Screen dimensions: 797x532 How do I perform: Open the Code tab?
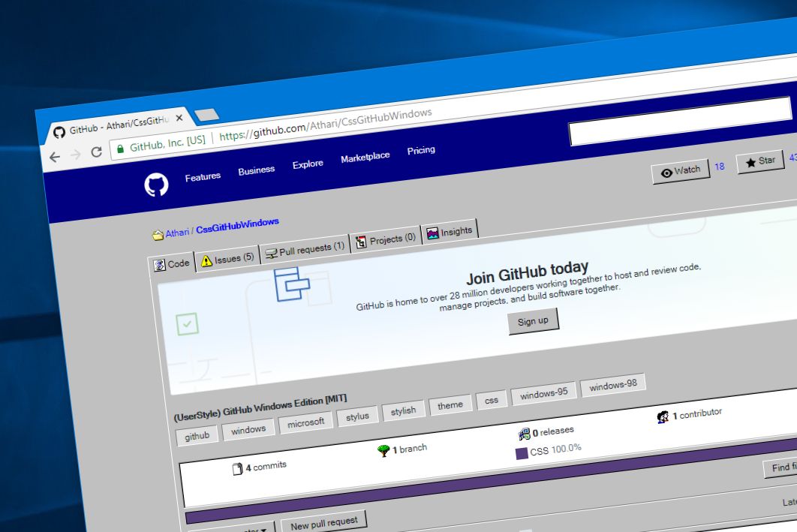[x=172, y=263]
